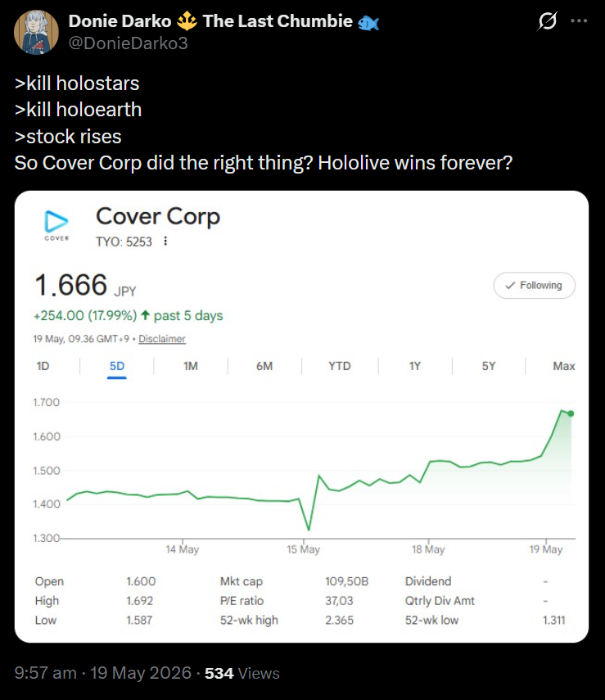The width and height of the screenshot is (605, 700).
Task: Switch chart to the 1D range
Action: (43, 366)
